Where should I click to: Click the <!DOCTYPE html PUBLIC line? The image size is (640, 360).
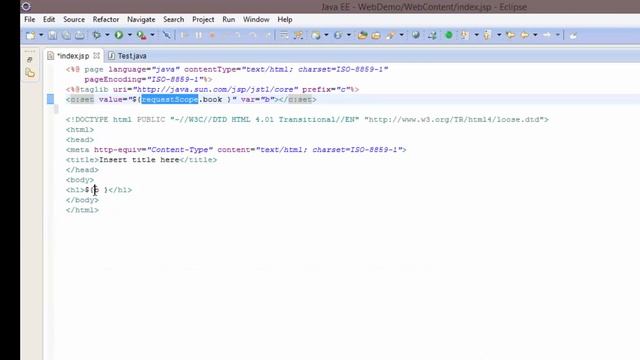point(307,120)
